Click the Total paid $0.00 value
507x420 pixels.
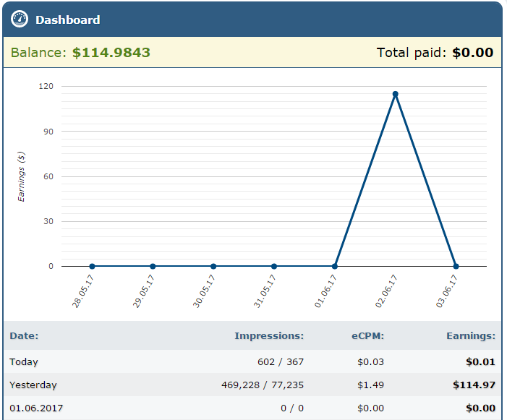[472, 53]
